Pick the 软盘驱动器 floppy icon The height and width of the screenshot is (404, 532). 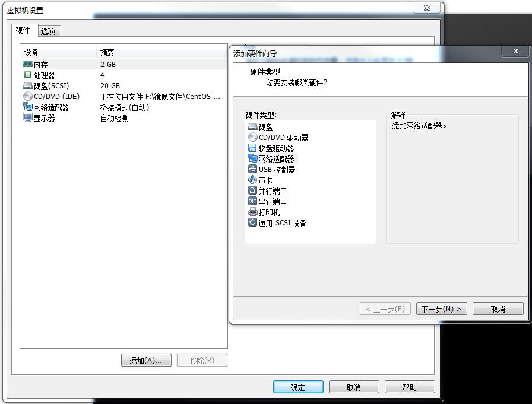tap(252, 148)
